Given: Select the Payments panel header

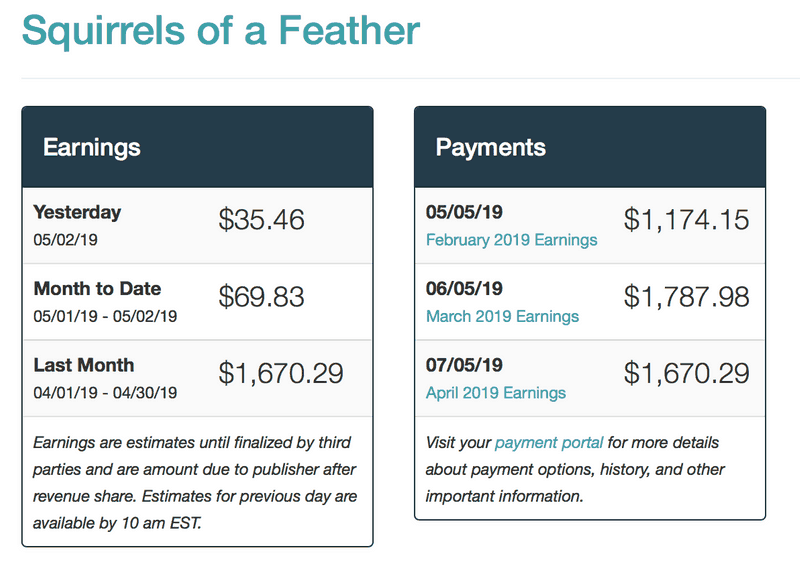Looking at the screenshot, I should click(590, 147).
